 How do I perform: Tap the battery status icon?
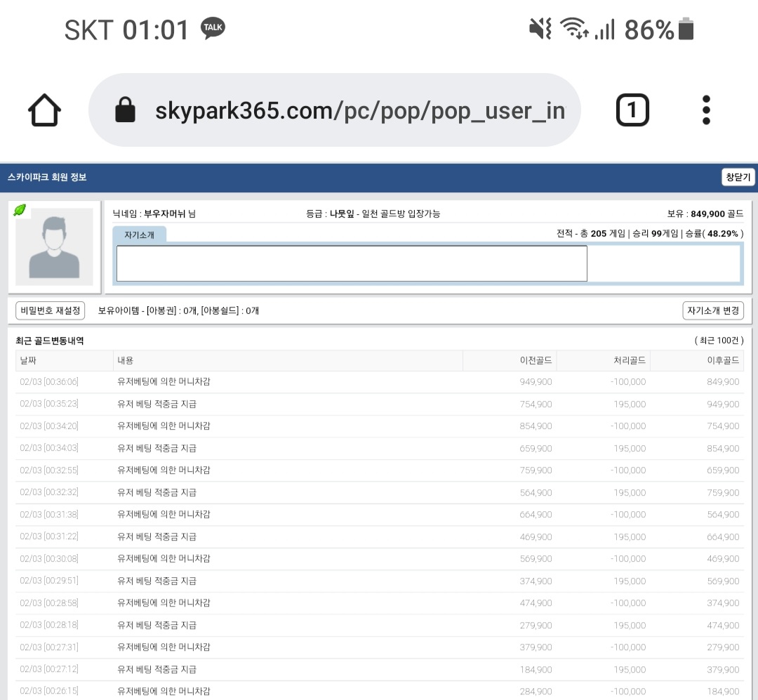coord(686,29)
